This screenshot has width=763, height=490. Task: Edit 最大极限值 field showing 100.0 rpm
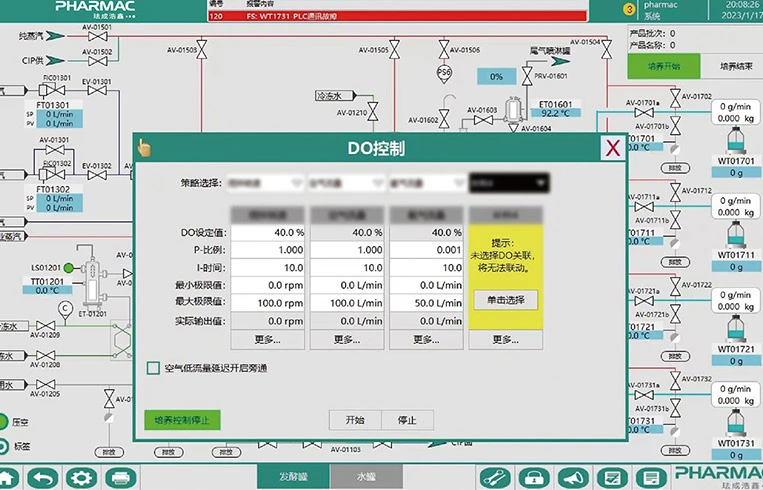(268, 303)
